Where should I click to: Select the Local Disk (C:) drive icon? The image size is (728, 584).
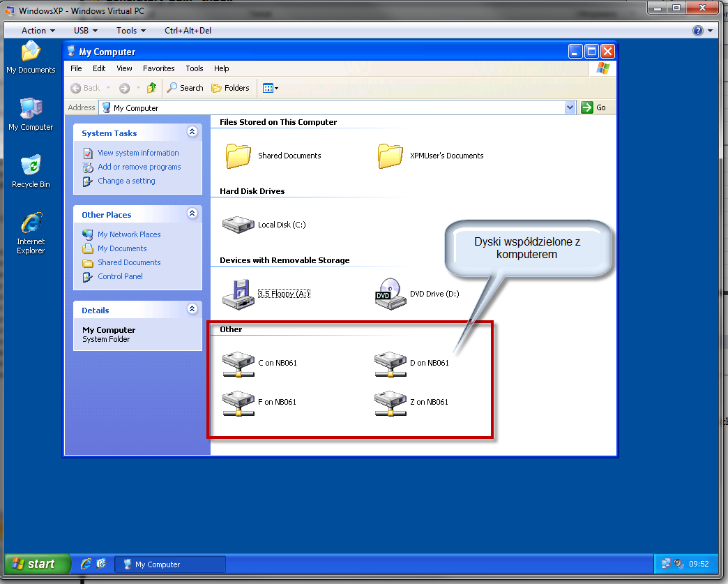pyautogui.click(x=238, y=225)
